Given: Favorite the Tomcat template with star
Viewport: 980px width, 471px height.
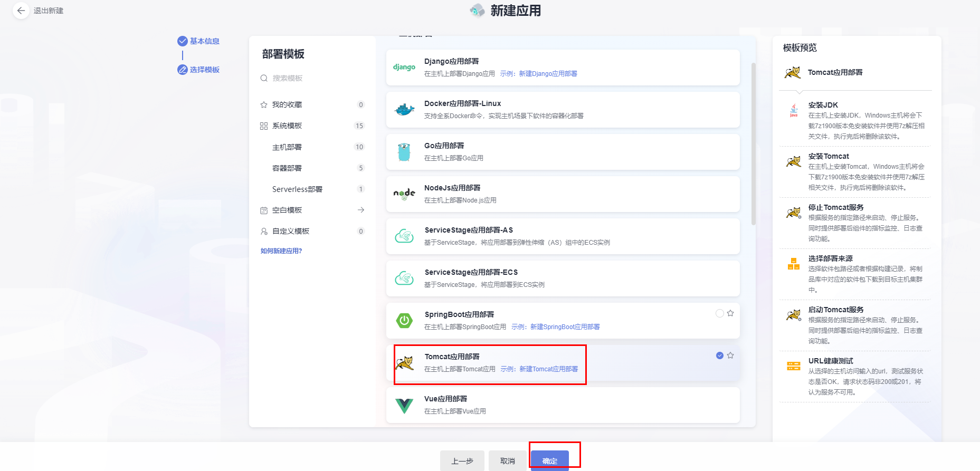Looking at the screenshot, I should [x=730, y=355].
